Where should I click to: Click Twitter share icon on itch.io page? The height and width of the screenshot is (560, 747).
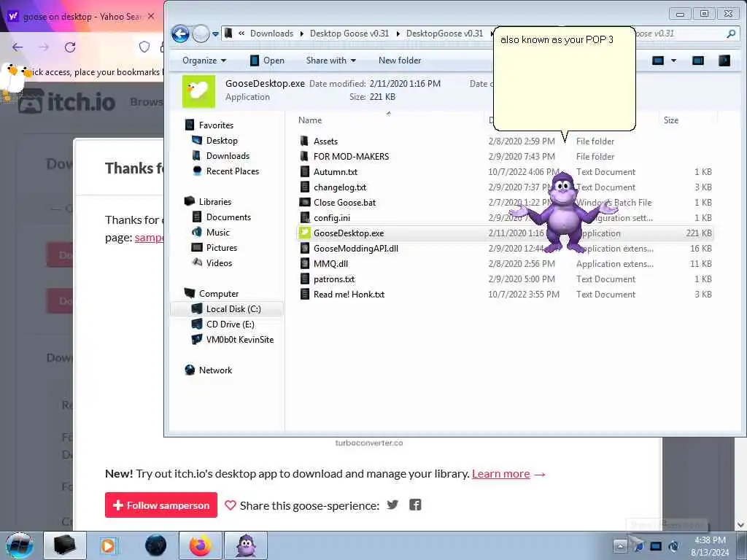(x=392, y=505)
